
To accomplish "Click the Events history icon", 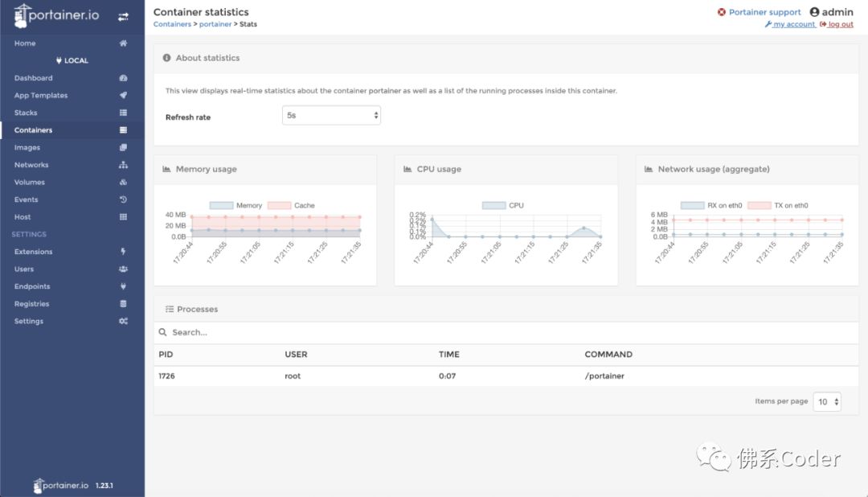I will pyautogui.click(x=123, y=199).
